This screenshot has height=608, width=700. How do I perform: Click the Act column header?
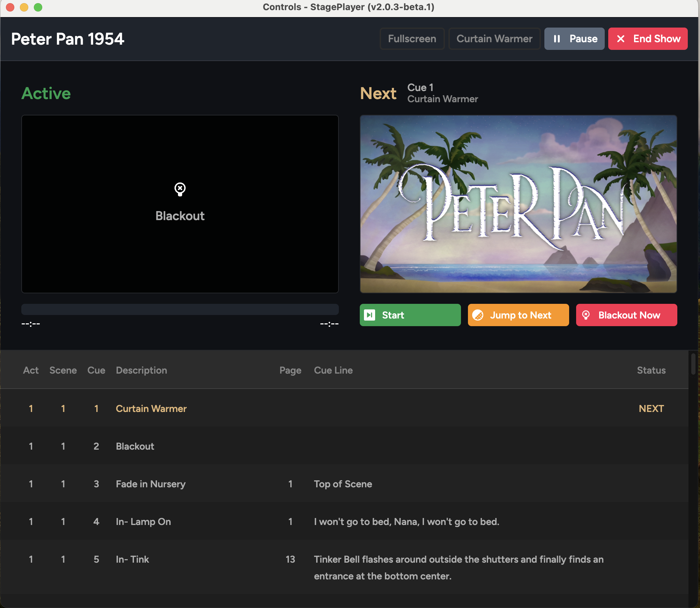(x=31, y=370)
